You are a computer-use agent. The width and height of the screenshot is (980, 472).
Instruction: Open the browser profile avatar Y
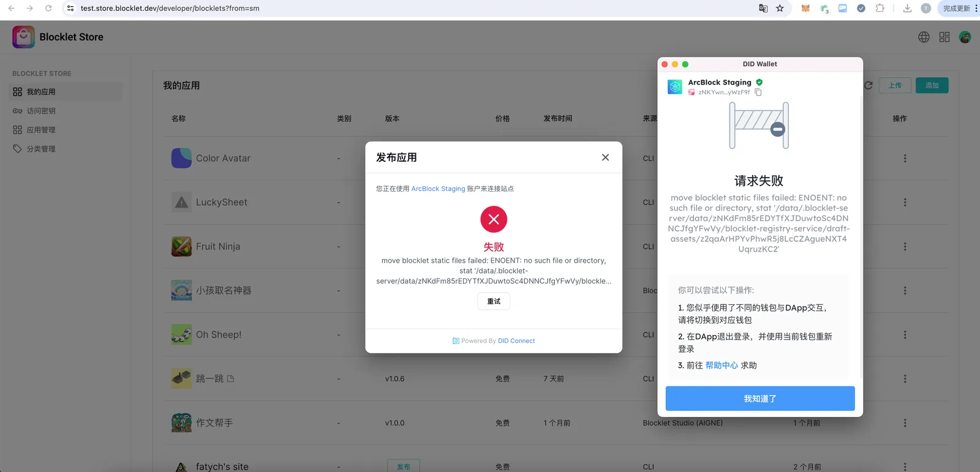tap(925, 9)
